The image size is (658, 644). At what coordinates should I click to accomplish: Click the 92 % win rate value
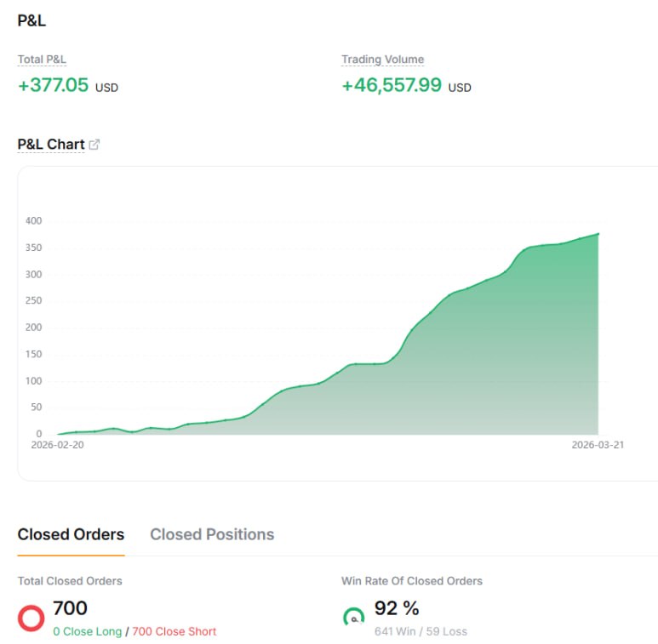pos(397,608)
